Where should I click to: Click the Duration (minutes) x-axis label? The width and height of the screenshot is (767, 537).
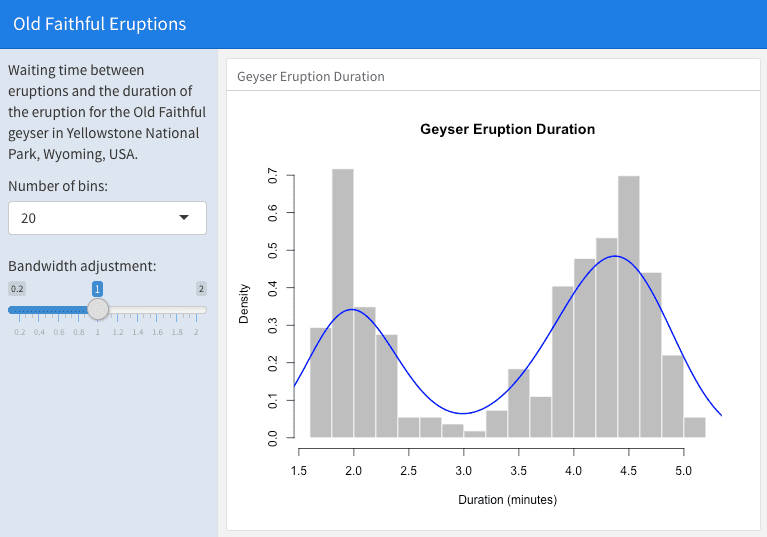507,499
